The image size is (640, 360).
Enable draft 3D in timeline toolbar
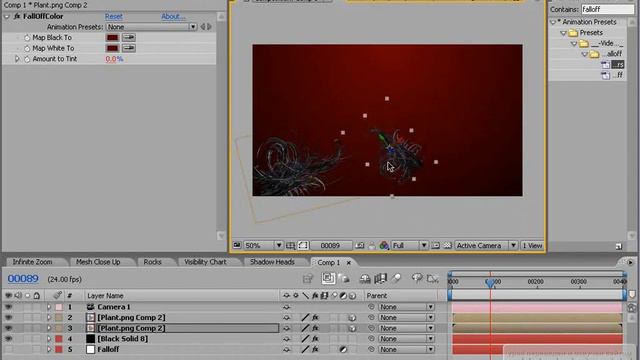[344, 279]
